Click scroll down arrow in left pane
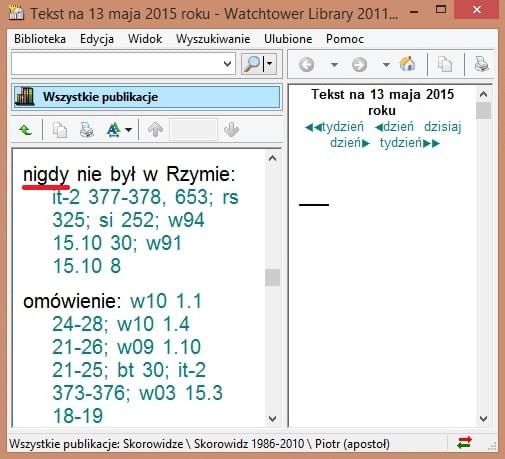505x459 pixels. pos(272,419)
